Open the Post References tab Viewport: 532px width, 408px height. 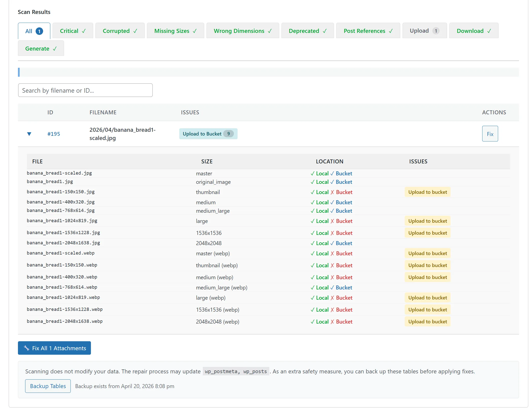click(368, 31)
